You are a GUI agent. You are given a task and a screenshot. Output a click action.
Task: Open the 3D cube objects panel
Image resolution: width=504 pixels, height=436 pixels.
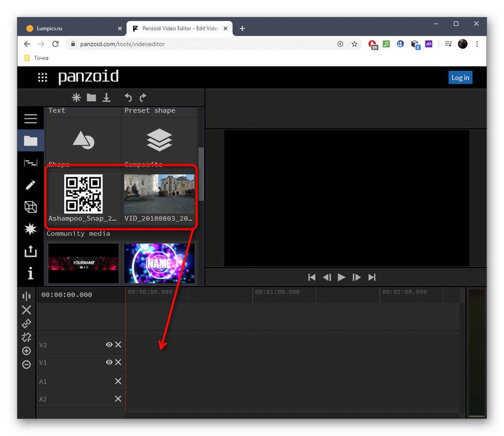coord(31,207)
